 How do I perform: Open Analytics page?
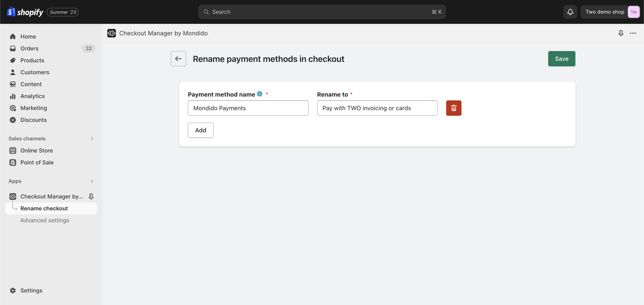51,96
